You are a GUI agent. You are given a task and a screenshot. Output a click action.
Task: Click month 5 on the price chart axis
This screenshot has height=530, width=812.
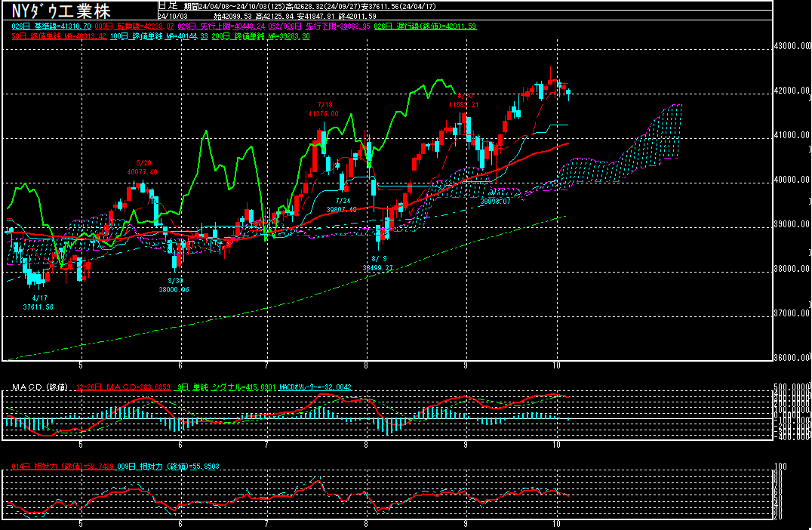(81, 365)
